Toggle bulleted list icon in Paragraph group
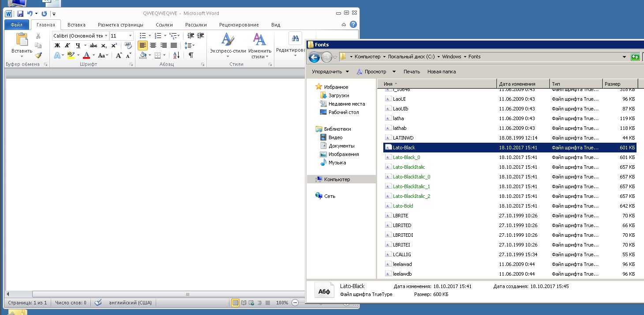 143,36
